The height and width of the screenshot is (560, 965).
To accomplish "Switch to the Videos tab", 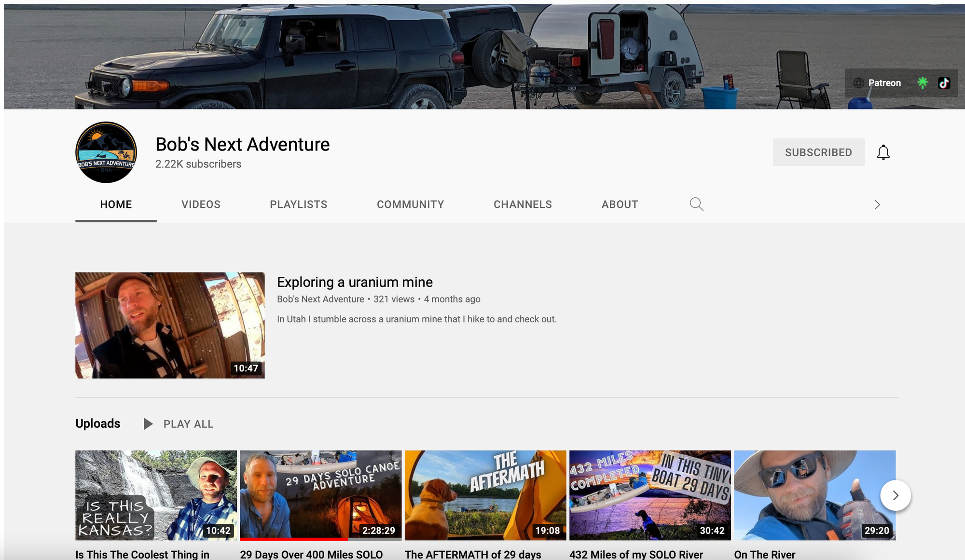I will 201,205.
